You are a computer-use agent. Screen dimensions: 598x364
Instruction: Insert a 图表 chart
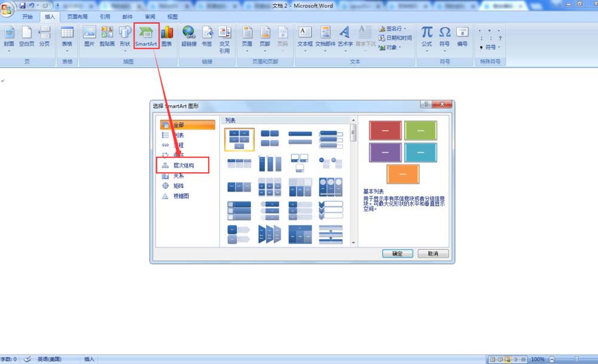(x=167, y=37)
